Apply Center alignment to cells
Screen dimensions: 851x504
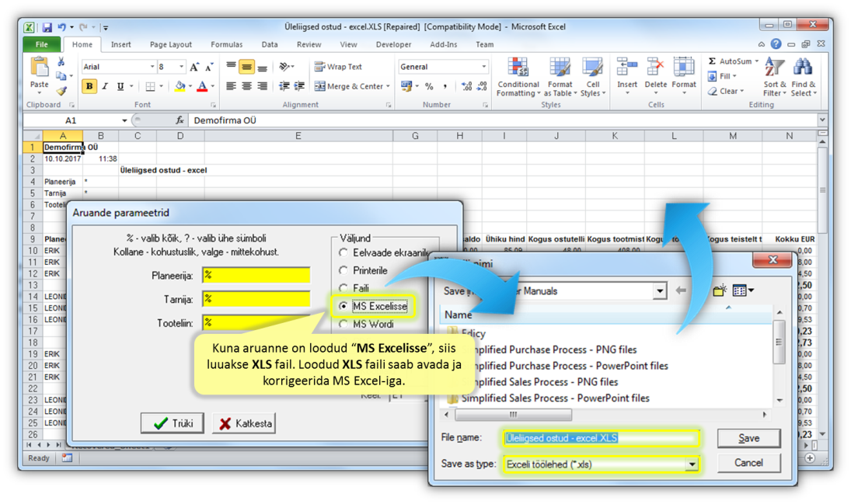(x=247, y=86)
